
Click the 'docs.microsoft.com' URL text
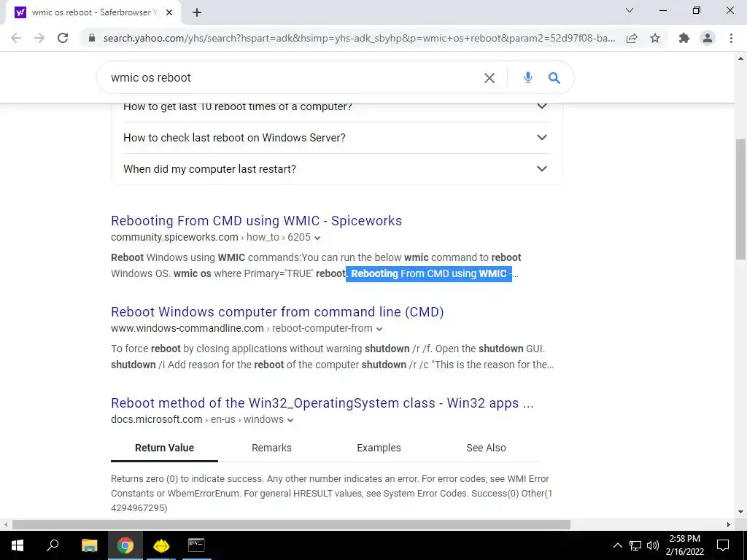tap(157, 419)
